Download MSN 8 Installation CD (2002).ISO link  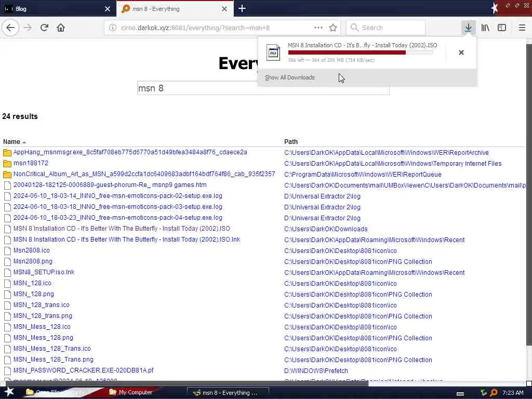(122, 229)
